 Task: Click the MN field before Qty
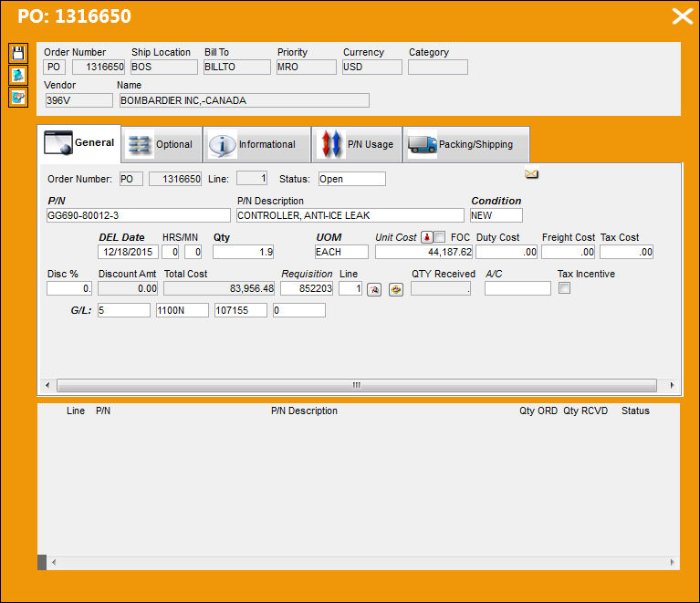[x=193, y=252]
